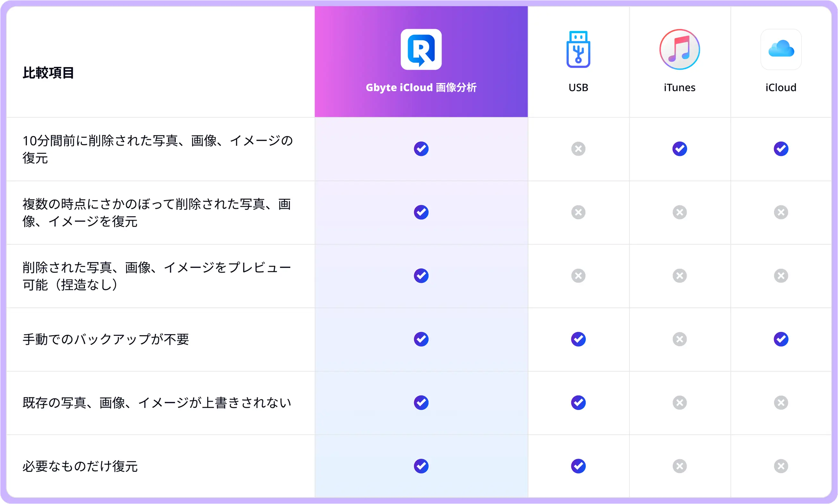The image size is (838, 504).
Task: Click the 比較項目 header text
Action: [48, 73]
